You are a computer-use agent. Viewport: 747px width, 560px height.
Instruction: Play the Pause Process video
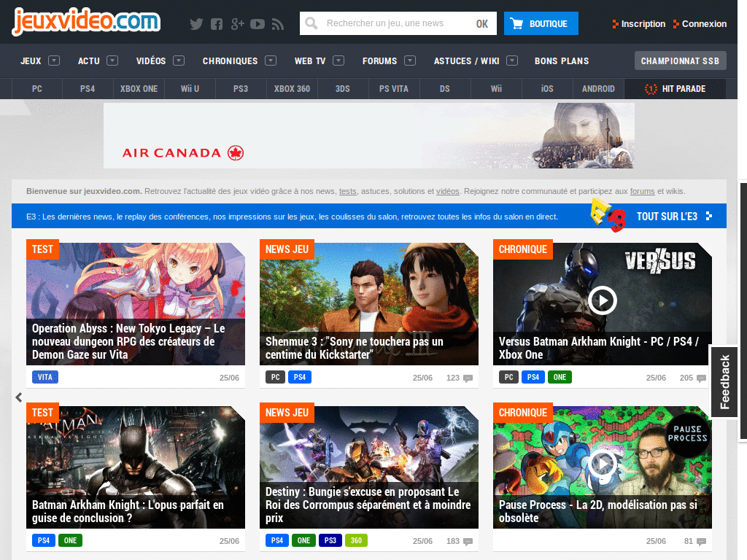coord(602,463)
